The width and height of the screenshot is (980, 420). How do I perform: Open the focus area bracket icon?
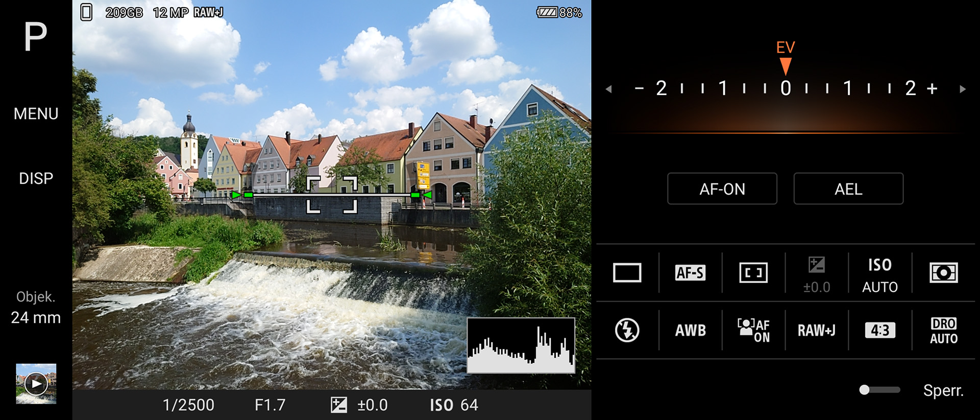(753, 273)
